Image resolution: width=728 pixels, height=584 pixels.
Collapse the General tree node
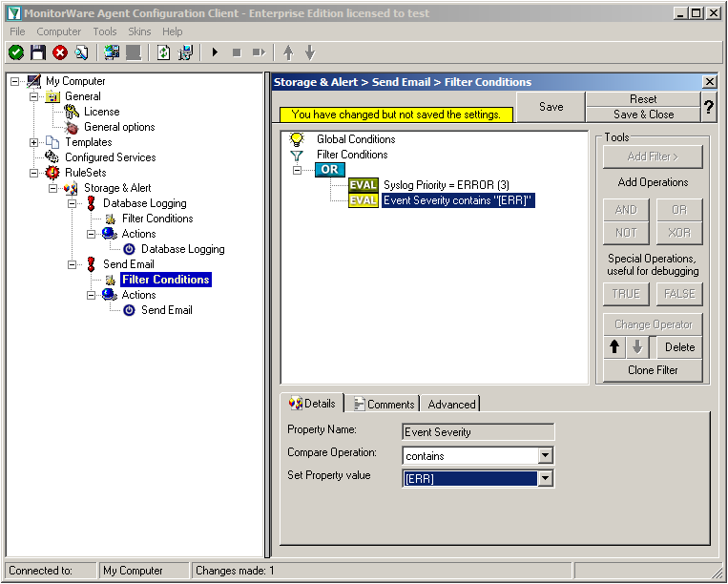coord(33,96)
